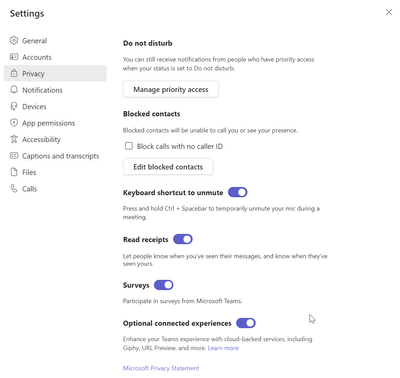400x378 pixels.
Task: Toggle Optional connected experiences off
Action: coord(246,323)
